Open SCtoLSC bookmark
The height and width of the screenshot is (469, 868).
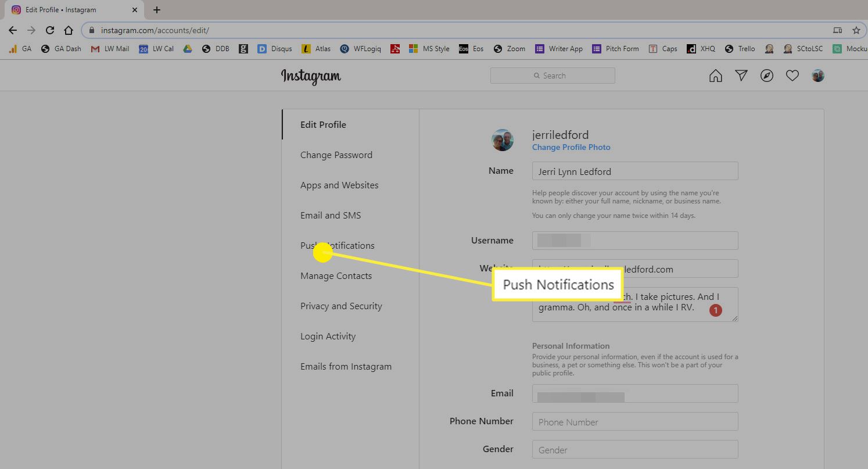click(803, 49)
